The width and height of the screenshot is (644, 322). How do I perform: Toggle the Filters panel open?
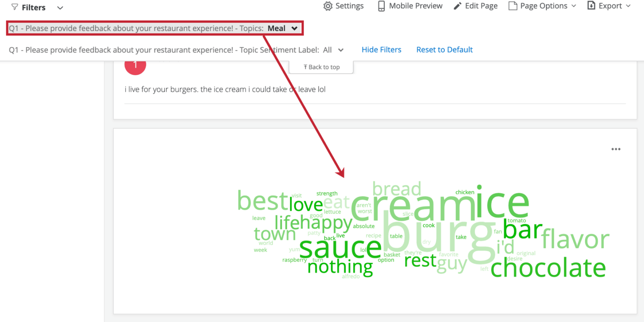tap(60, 8)
